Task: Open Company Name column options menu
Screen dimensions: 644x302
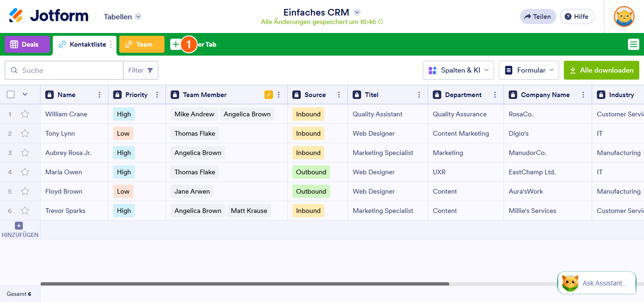Action: point(583,95)
